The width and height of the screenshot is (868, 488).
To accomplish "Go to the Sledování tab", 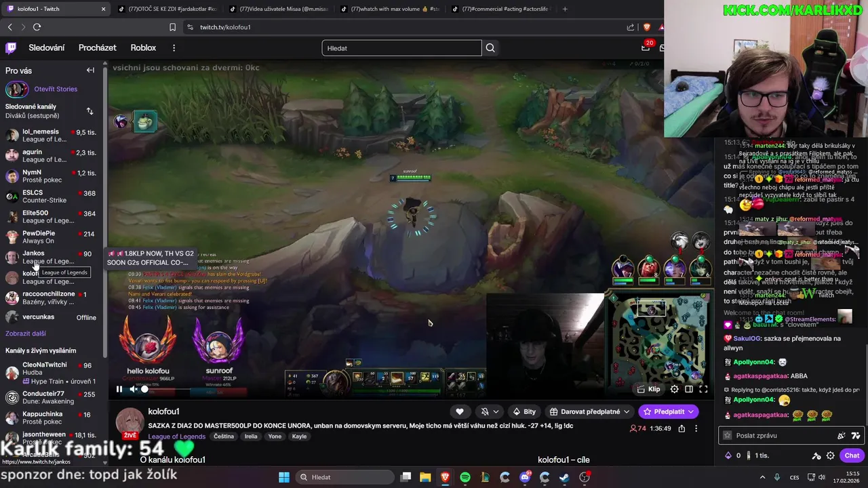I will coord(47,48).
